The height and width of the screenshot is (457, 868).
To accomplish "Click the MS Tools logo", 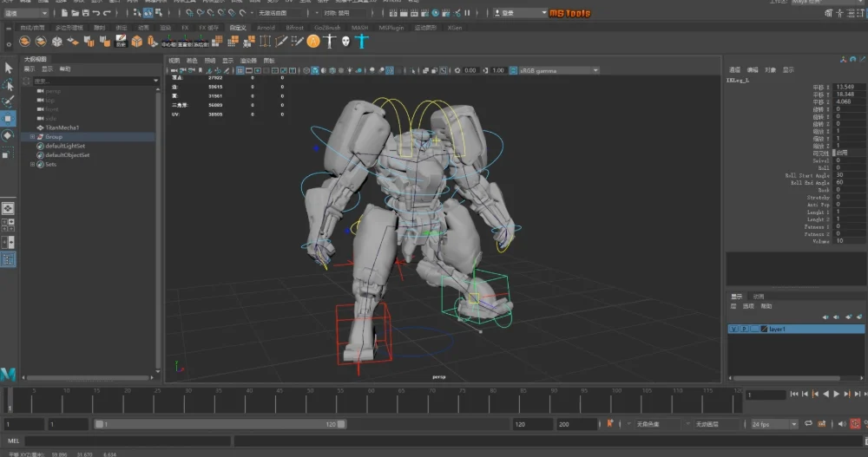I will click(569, 13).
